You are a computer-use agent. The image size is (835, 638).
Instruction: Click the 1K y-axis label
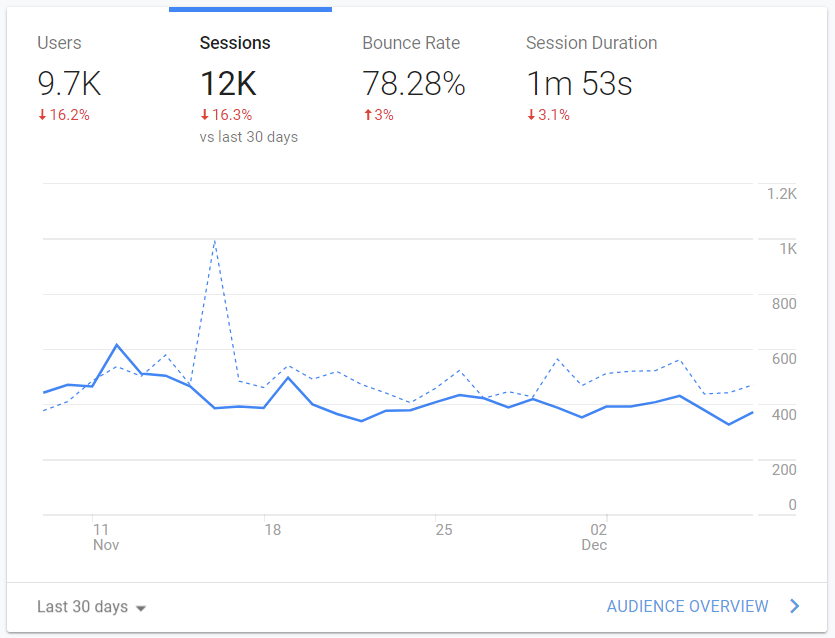[x=788, y=249]
